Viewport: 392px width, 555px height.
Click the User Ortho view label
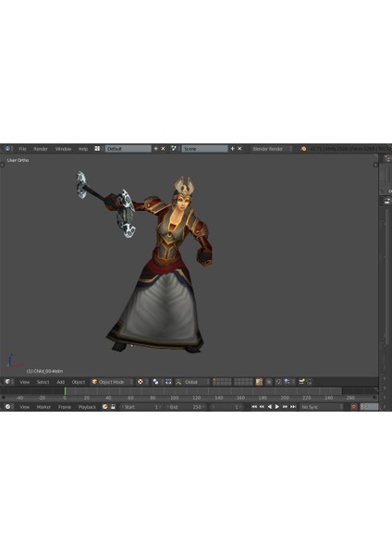(x=18, y=160)
